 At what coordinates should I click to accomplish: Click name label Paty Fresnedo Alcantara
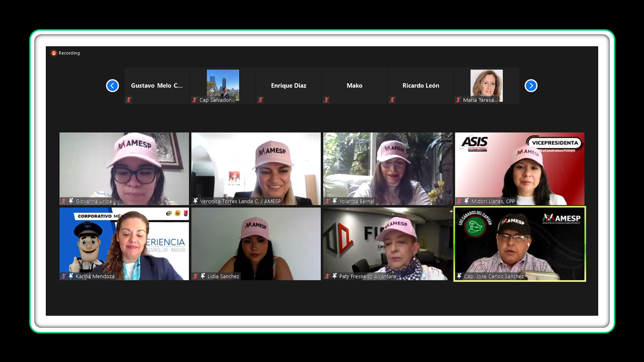coord(368,276)
